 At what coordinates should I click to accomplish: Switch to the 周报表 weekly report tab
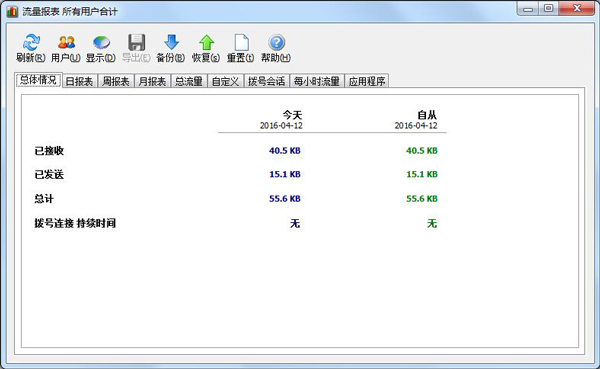click(116, 81)
